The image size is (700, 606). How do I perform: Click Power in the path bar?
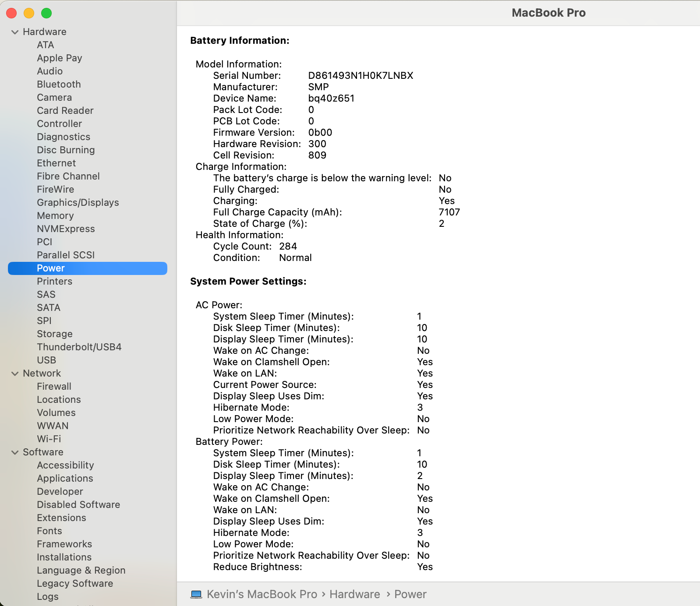pyautogui.click(x=410, y=594)
